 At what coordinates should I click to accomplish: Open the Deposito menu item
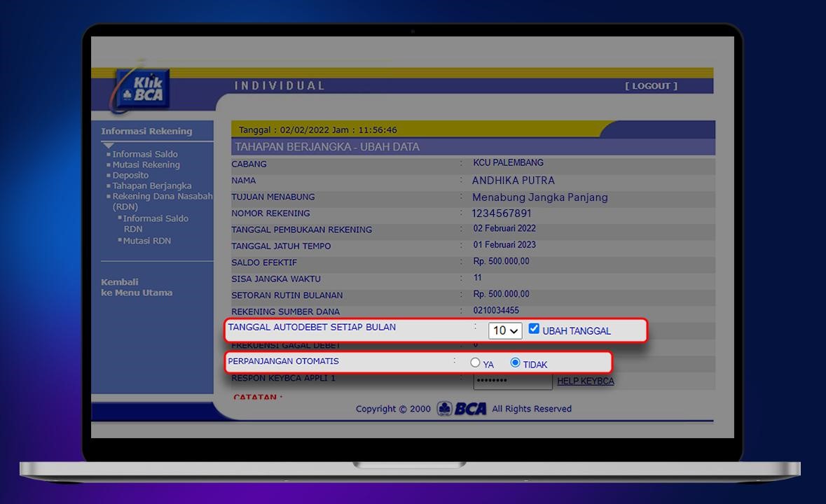(130, 175)
